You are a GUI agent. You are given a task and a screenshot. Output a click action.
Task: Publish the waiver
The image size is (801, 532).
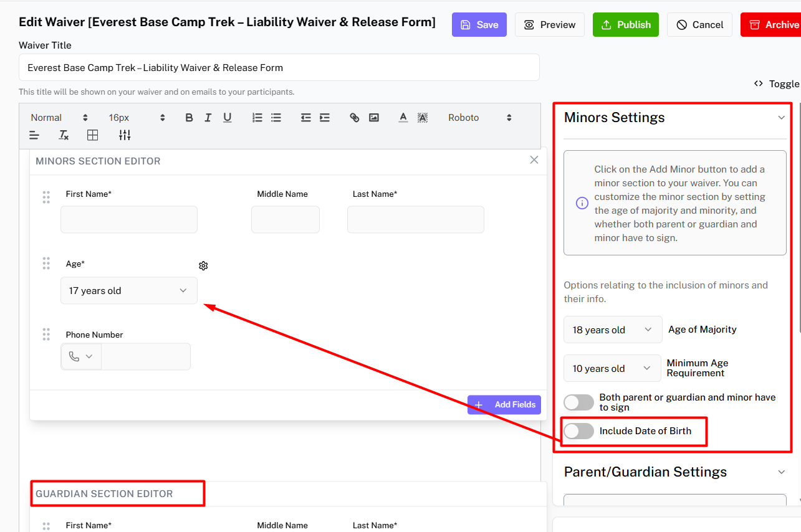click(x=625, y=25)
